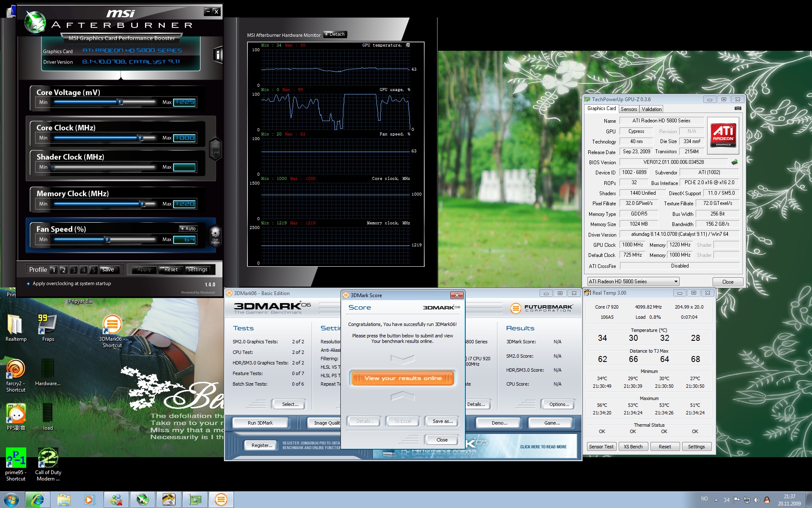Click XS Bench in Real Temp
The image size is (812, 508).
click(633, 447)
